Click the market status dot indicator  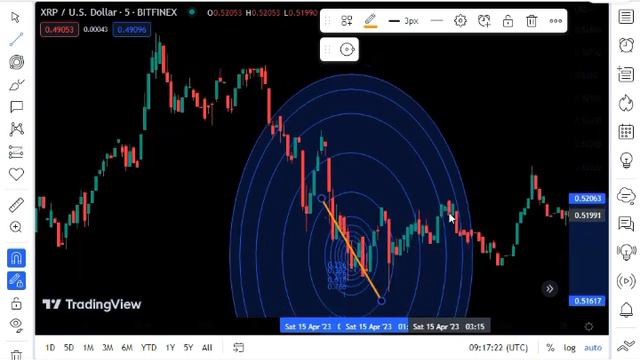tap(191, 12)
